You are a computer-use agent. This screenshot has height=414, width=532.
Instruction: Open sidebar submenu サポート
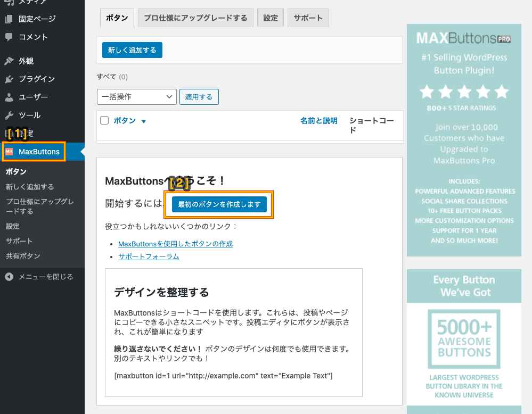click(19, 241)
